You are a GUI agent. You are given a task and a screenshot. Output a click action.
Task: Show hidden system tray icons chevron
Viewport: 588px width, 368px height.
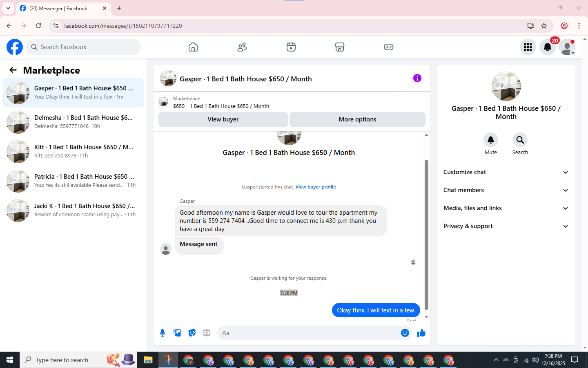pyautogui.click(x=496, y=360)
